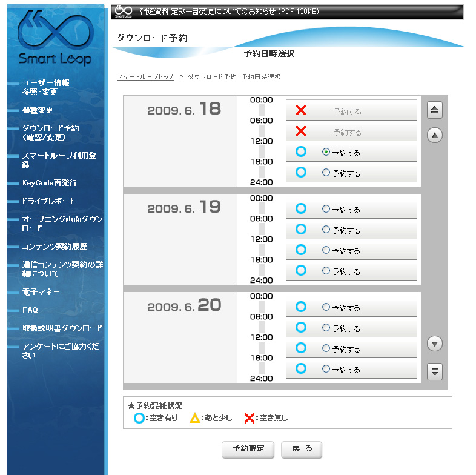Viewport: 476px width, 475px height.
Task: Click the scroll up arrow button
Action: click(x=435, y=135)
